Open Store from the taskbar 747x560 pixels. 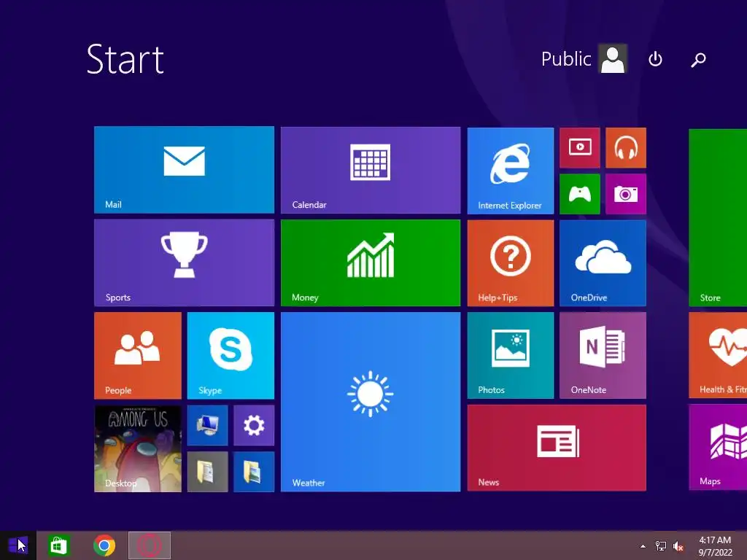point(58,545)
